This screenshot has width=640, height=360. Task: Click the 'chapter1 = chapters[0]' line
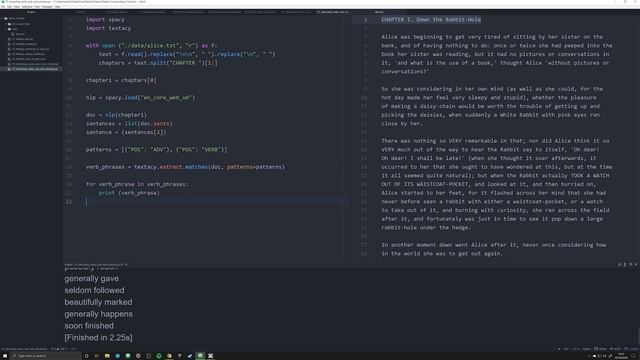coord(121,80)
